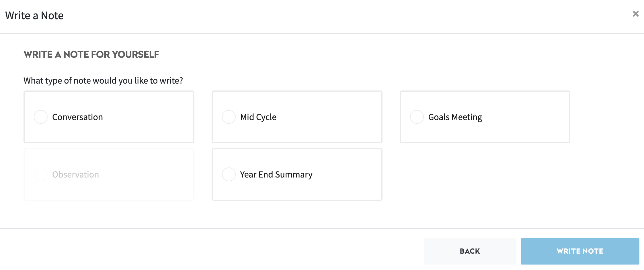Click the Mid Cycle label text
Screen dimensions: 644x270
258,117
